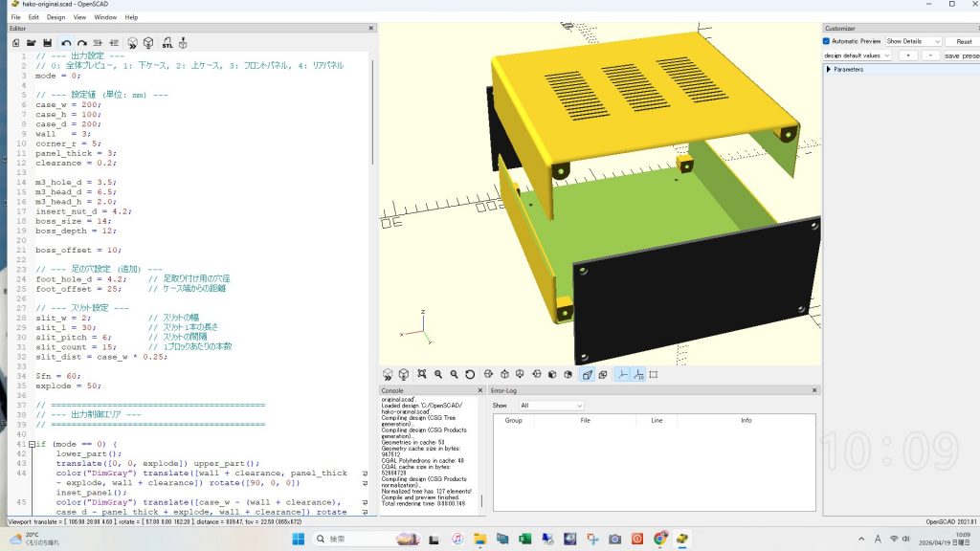Click the Windows Start button on taskbar
The width and height of the screenshot is (980, 551).
coord(299,540)
